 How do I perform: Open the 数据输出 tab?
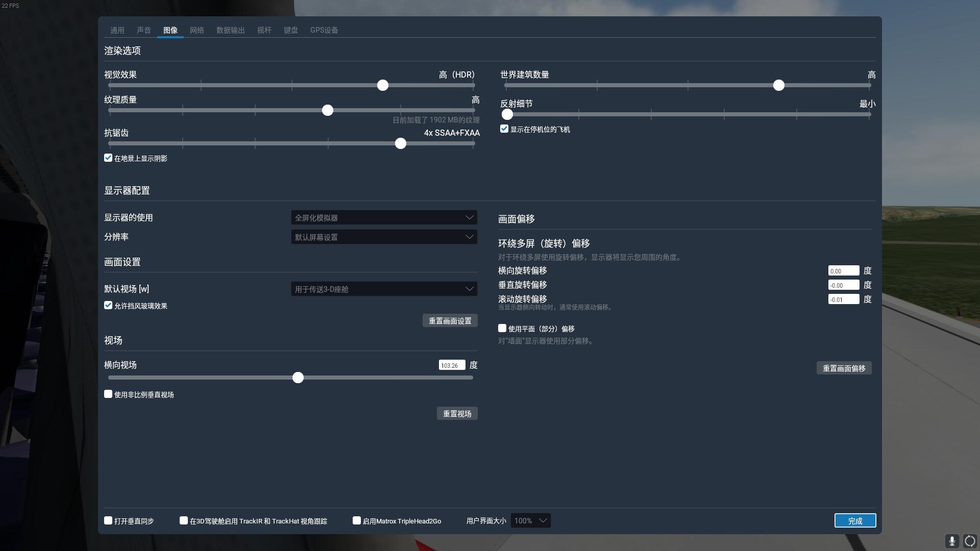point(230,30)
